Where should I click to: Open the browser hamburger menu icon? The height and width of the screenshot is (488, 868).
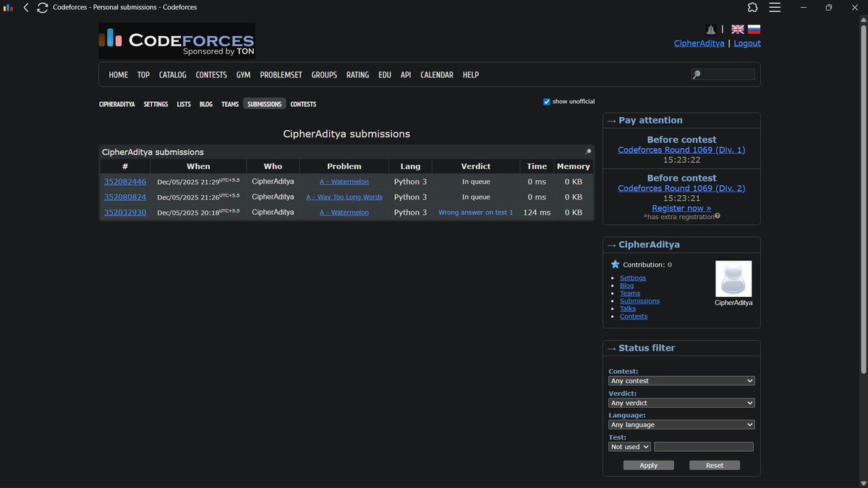pyautogui.click(x=775, y=7)
